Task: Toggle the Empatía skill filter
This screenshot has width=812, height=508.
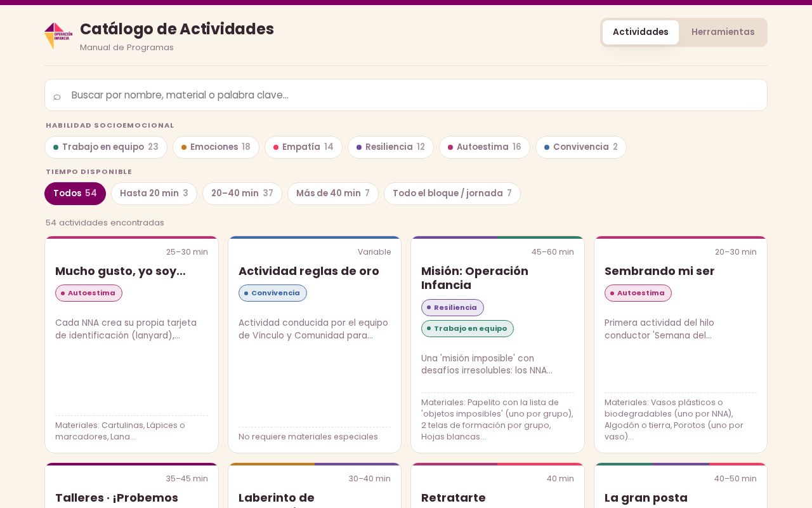Action: pyautogui.click(x=303, y=147)
